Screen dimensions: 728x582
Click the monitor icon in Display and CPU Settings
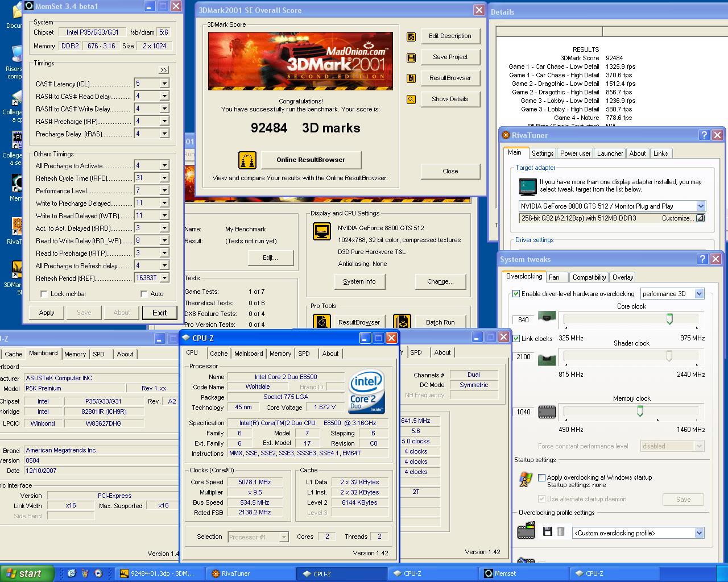322,231
